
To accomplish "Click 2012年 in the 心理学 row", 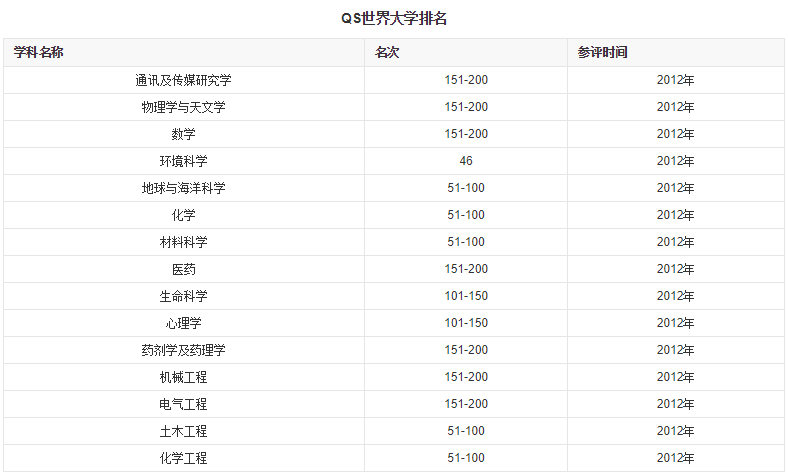I will pyautogui.click(x=675, y=323).
